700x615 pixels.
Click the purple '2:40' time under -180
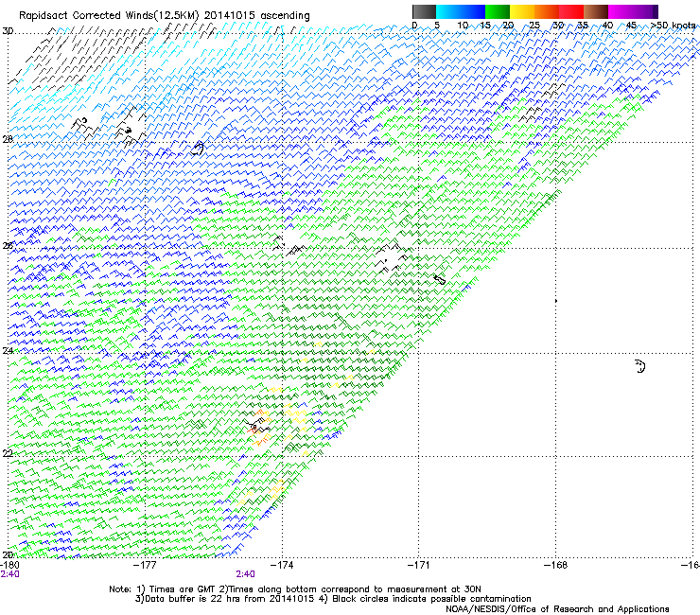coord(9,574)
